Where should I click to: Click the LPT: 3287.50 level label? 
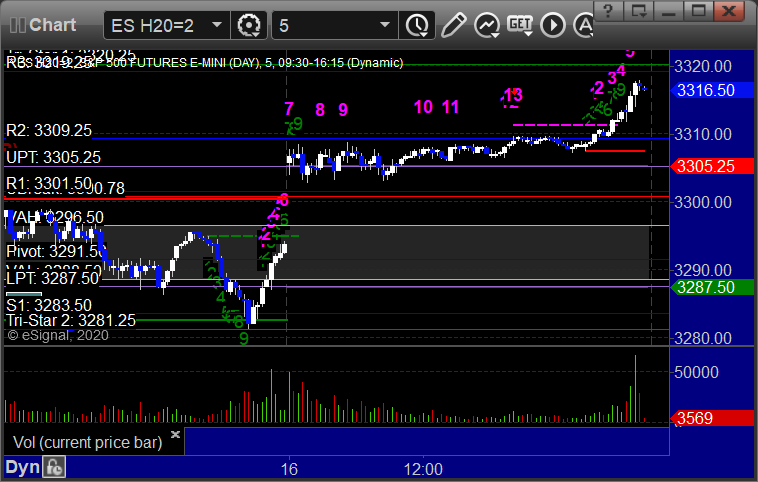pyautogui.click(x=53, y=278)
